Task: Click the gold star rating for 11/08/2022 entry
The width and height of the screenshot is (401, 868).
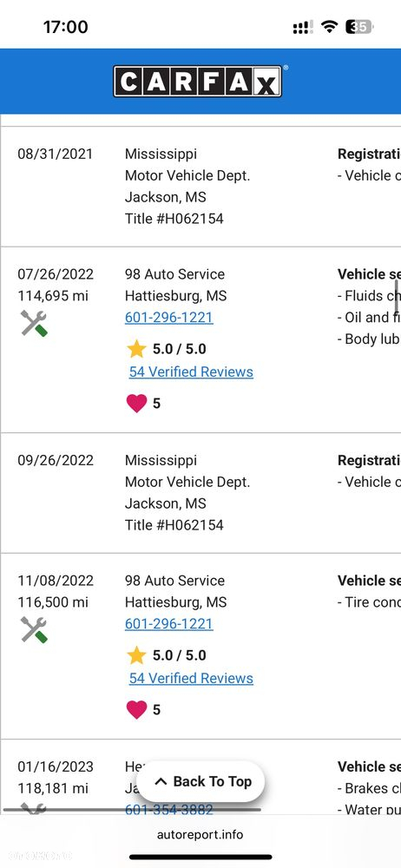Action: click(136, 655)
